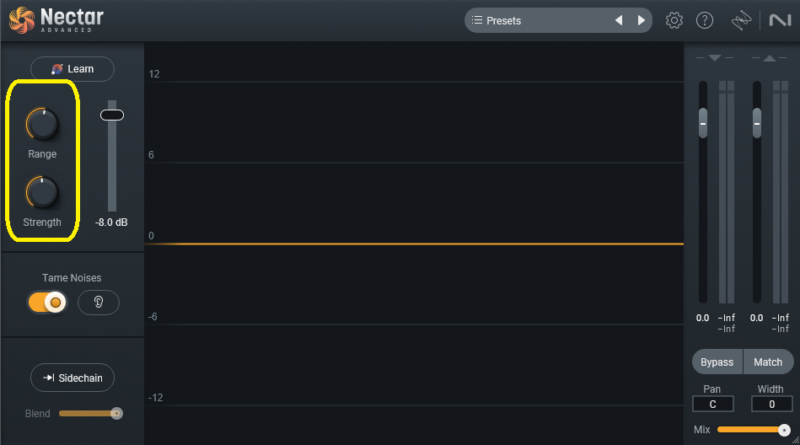Click the Strength knob

42,191
